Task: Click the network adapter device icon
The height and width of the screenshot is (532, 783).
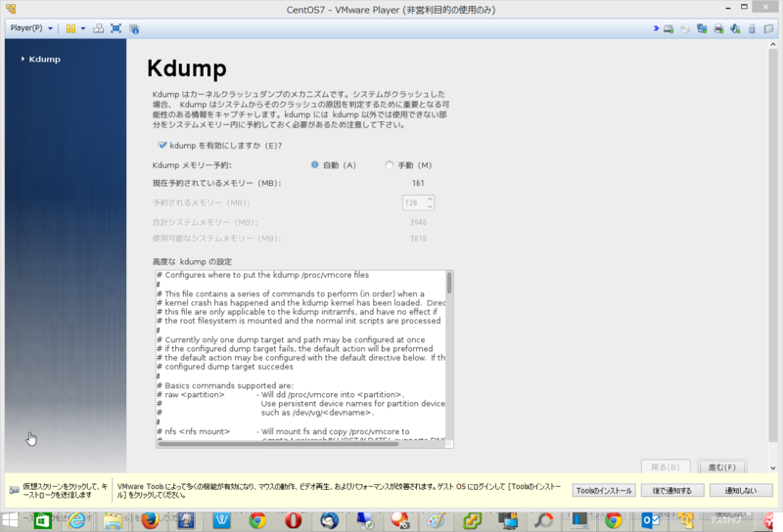Action: click(x=702, y=29)
